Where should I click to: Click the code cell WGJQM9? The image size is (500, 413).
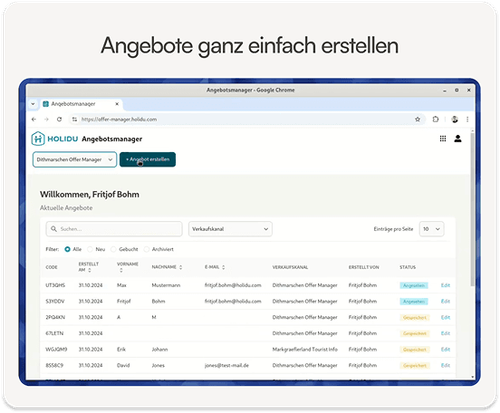(56, 349)
